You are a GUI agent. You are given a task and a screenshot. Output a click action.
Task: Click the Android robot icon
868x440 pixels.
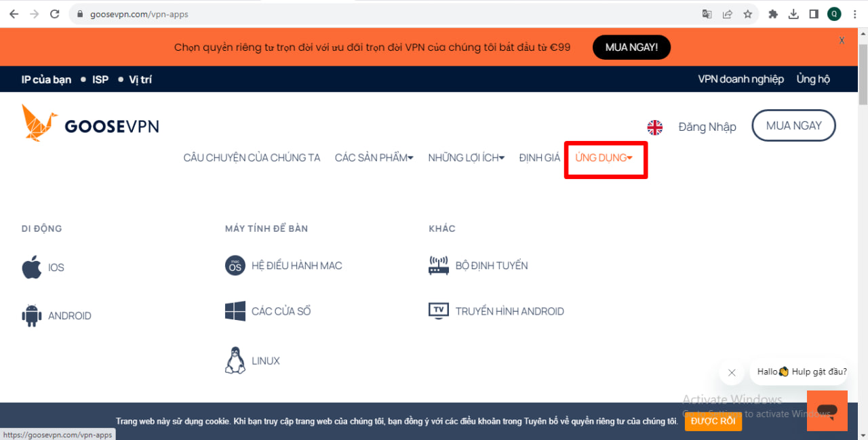[31, 315]
